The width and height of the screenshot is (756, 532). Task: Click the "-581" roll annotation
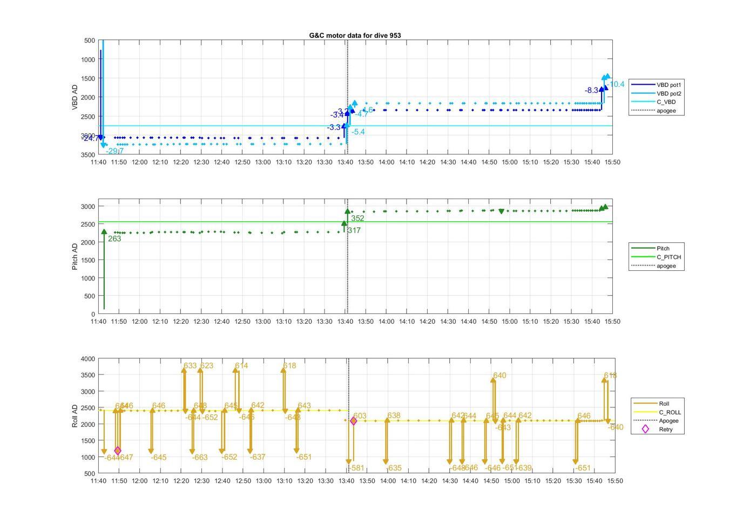(356, 468)
